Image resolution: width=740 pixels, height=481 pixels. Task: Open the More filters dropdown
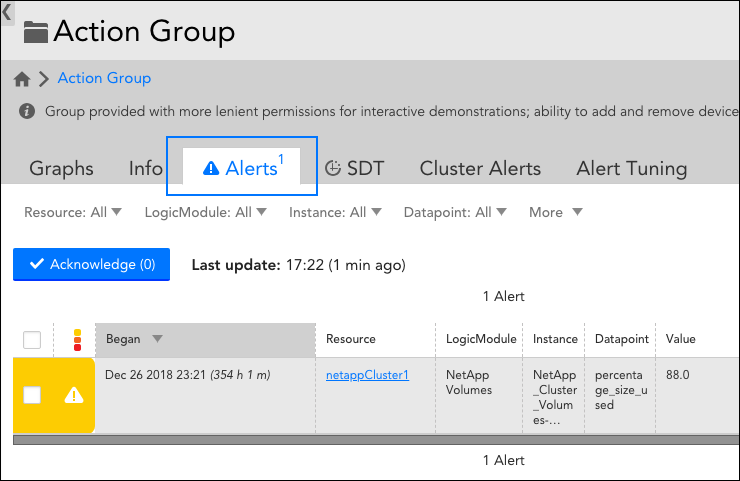pyautogui.click(x=555, y=212)
